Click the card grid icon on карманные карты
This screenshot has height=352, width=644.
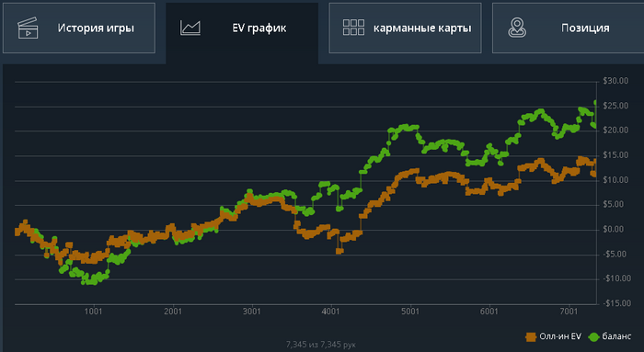pyautogui.click(x=353, y=28)
